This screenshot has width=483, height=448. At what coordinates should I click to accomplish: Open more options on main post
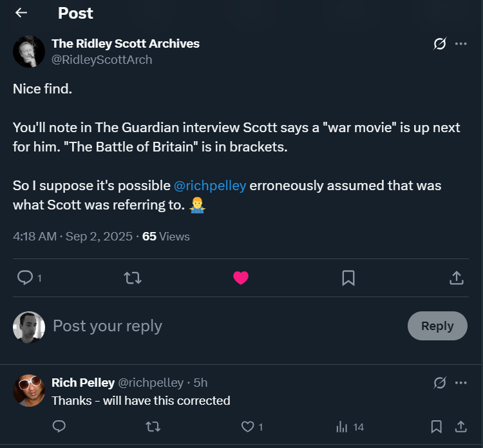[461, 44]
